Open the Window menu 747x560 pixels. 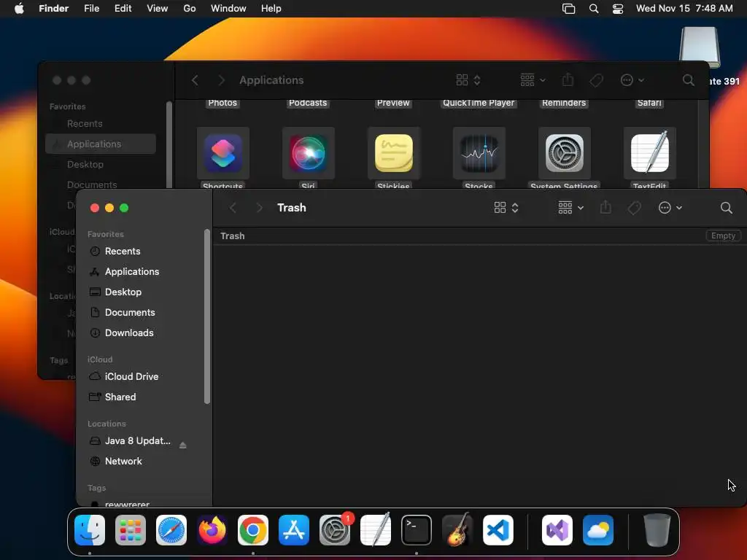click(228, 9)
